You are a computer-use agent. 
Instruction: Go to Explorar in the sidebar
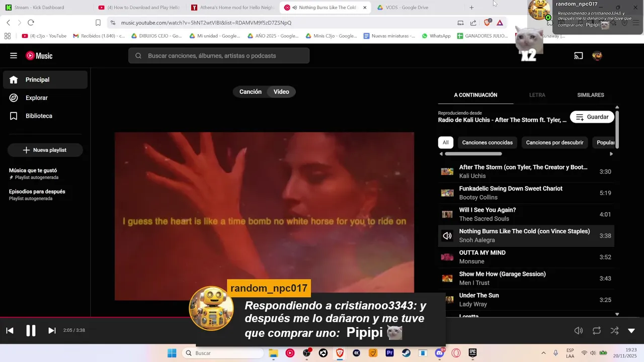click(45, 98)
